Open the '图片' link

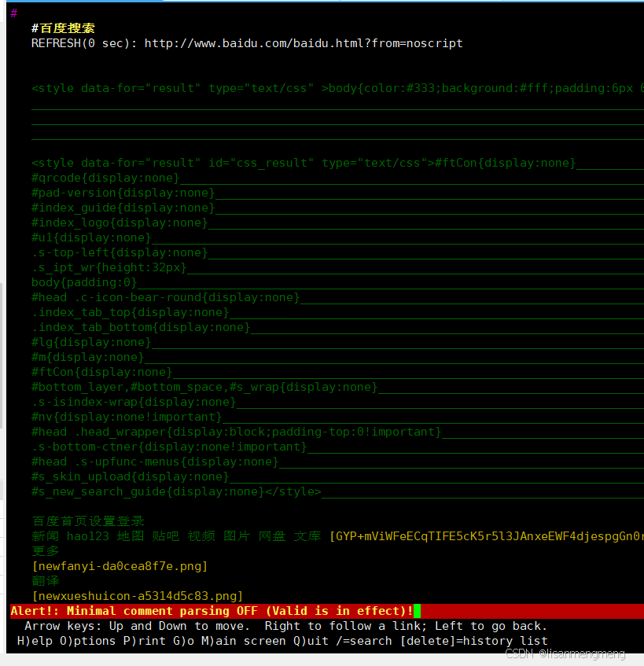point(237,536)
